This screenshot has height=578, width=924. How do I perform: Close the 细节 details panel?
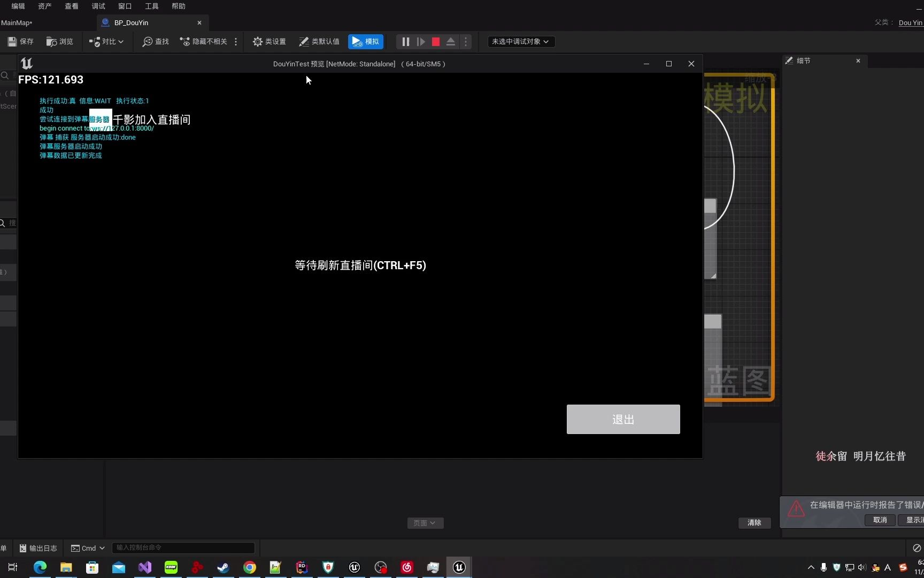tap(858, 61)
